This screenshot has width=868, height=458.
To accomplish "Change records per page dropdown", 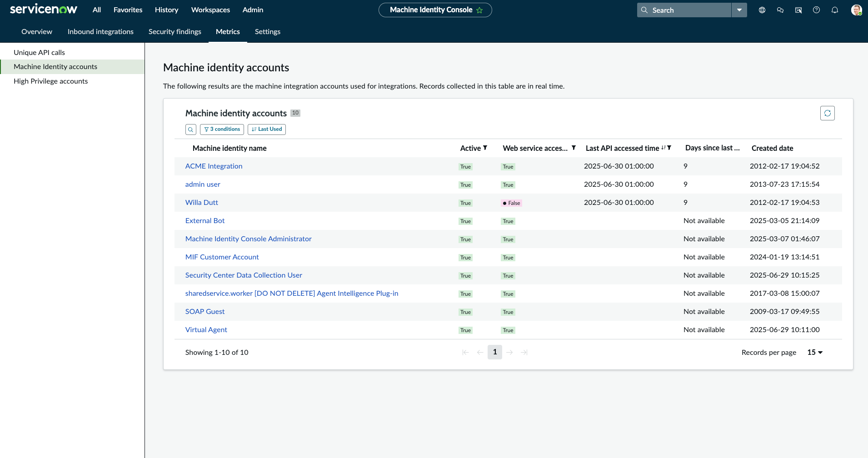I will (x=815, y=352).
